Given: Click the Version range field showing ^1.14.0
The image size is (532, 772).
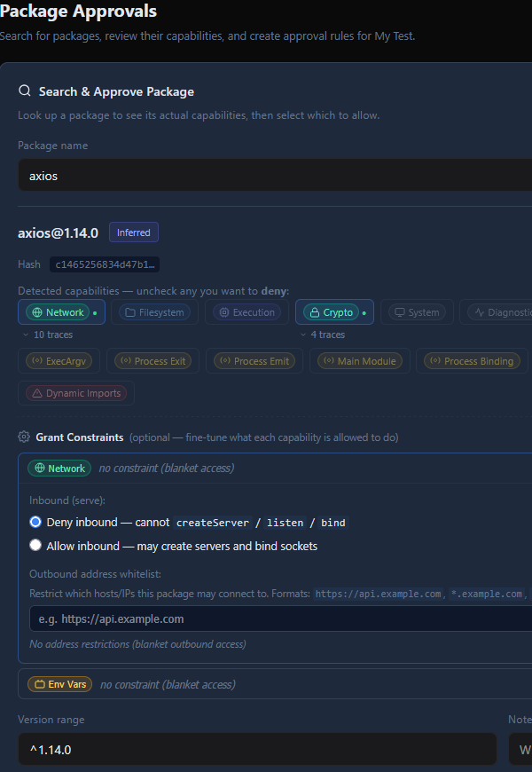Looking at the screenshot, I should 257,749.
